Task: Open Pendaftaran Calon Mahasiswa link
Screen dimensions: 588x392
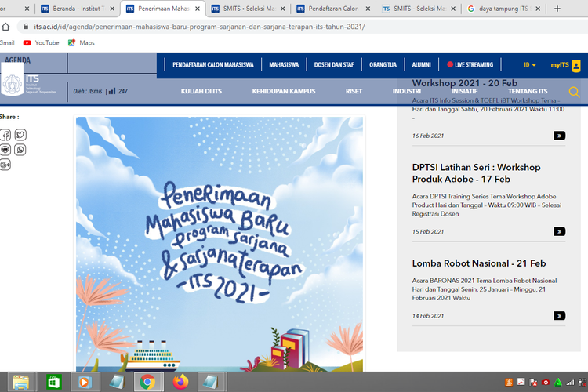Action: [212, 65]
